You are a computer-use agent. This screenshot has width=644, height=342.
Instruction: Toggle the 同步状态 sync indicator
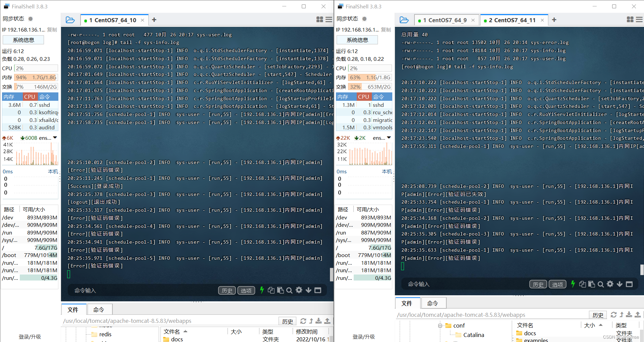(x=30, y=19)
